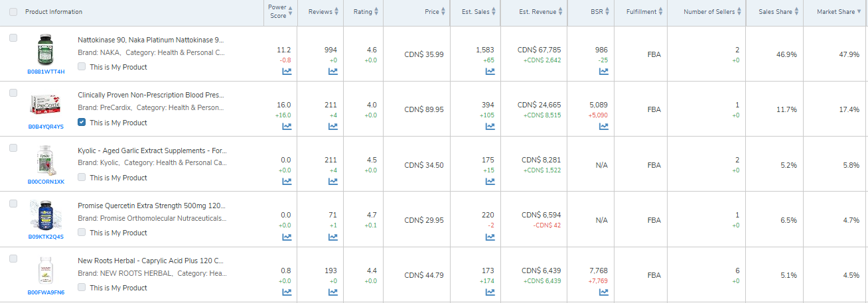Click the Promise Quercetin product thumbnail
Screen dimensions: 868x303
45,215
